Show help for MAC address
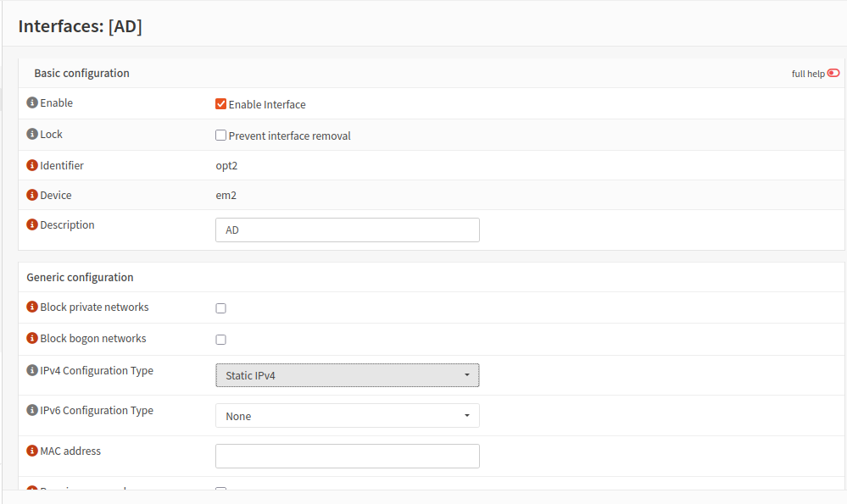847x504 pixels. 32,451
